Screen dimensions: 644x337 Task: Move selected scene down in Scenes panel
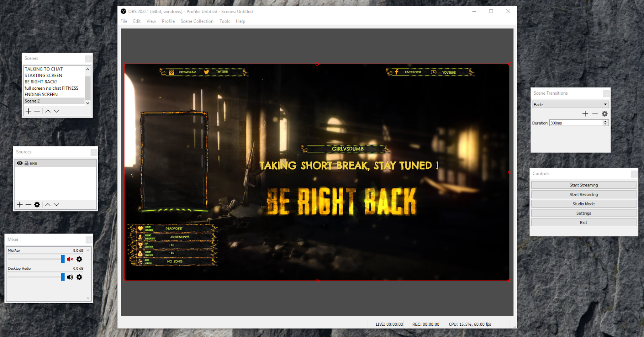pyautogui.click(x=56, y=111)
